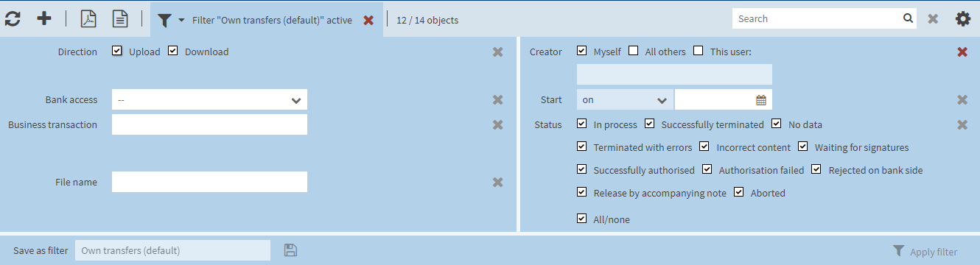Remove the Creator filter with the red X
Screen dimensions: 980x265
coord(962,52)
